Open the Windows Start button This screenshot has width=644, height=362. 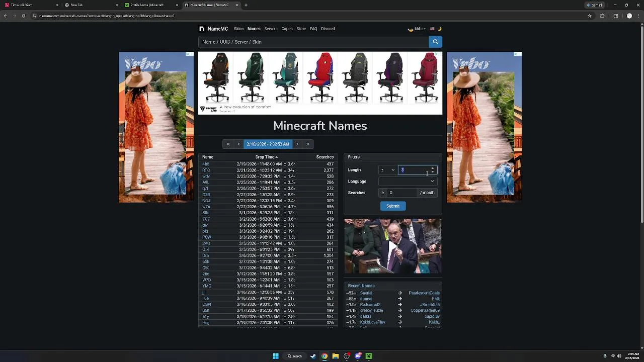[x=275, y=356]
